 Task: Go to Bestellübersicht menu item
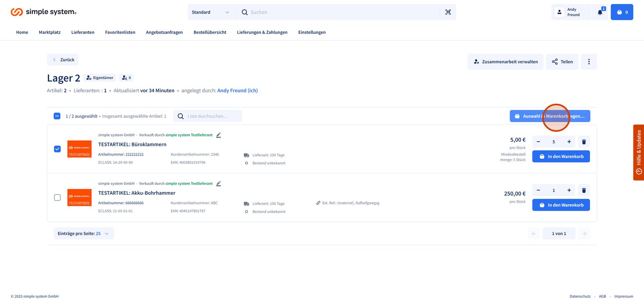[x=210, y=33]
